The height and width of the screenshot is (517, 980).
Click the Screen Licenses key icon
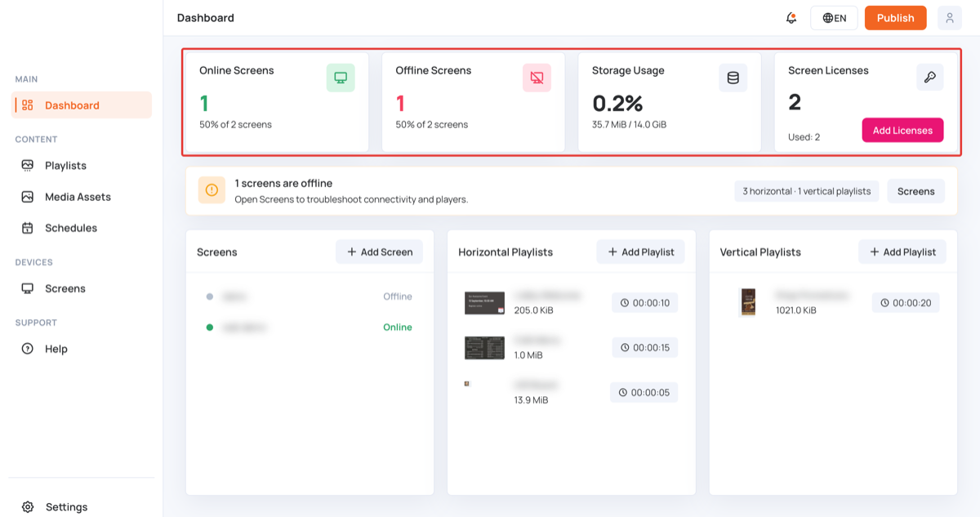tap(929, 77)
